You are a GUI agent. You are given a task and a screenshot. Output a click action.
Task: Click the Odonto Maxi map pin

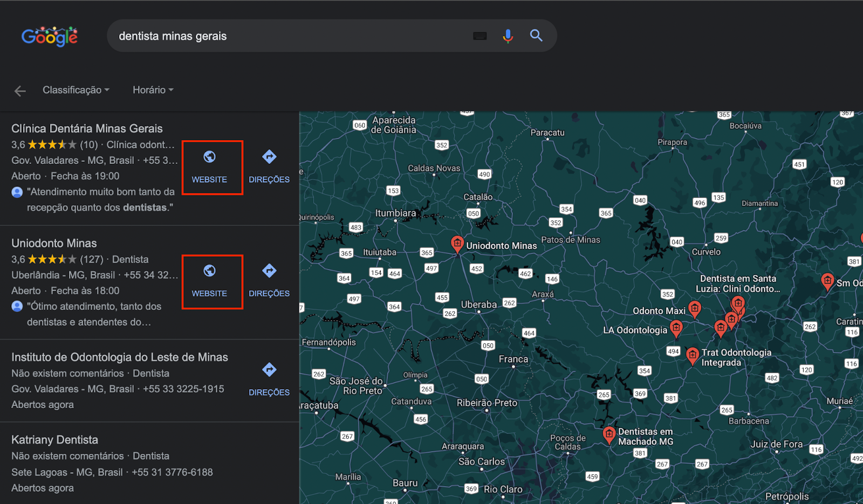(x=695, y=309)
